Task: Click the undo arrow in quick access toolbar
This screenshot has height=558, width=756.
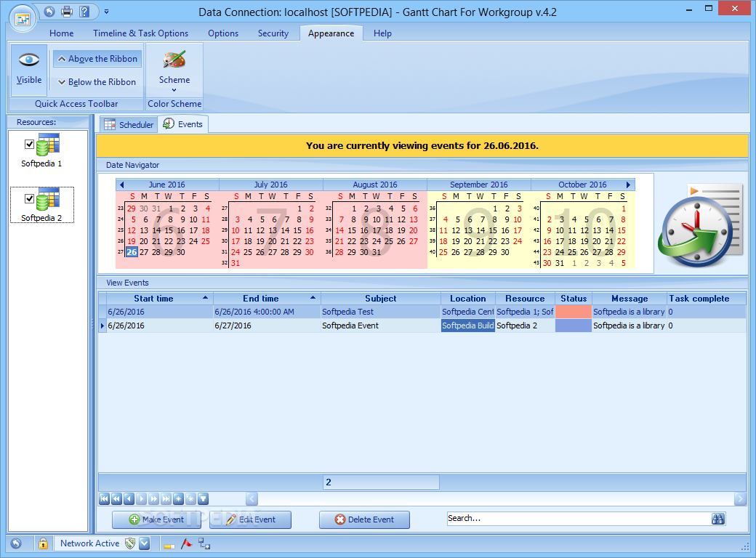Action: coord(49,12)
